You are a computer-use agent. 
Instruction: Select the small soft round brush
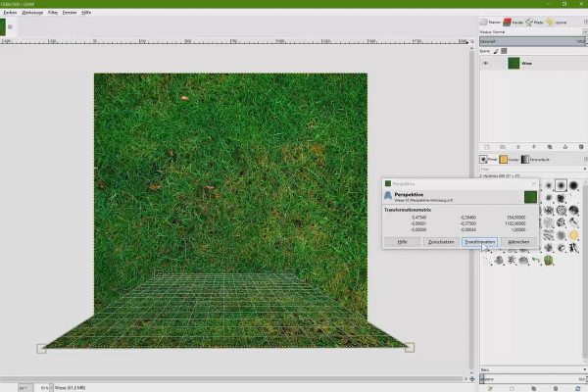pyautogui.click(x=549, y=185)
